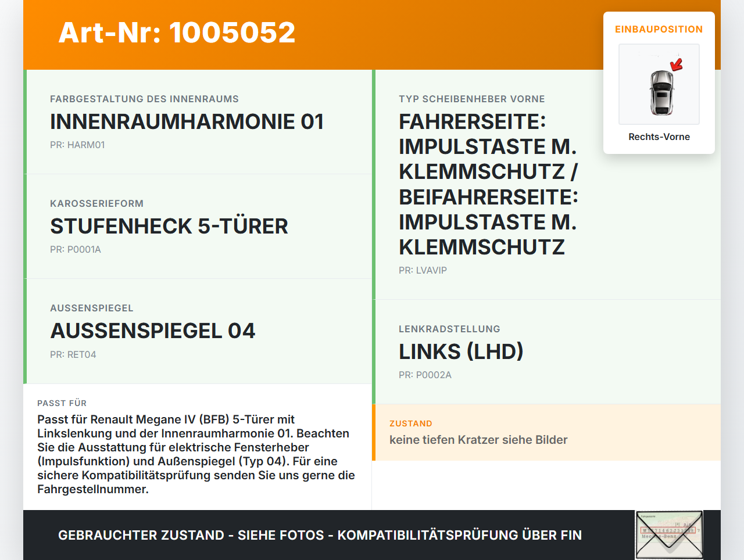
Task: Click FARBGESTALTUNG DES INNENRAUMS label
Action: 144,99
